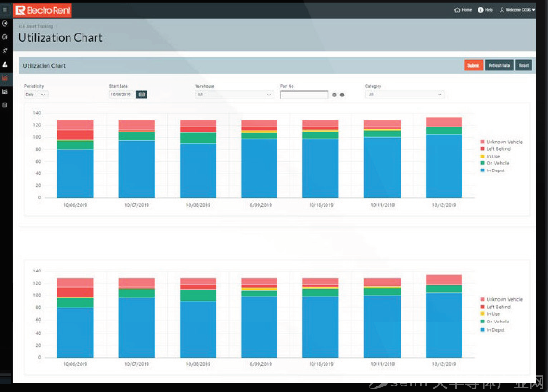Click the rocket icon in the sidebar

[x=5, y=51]
